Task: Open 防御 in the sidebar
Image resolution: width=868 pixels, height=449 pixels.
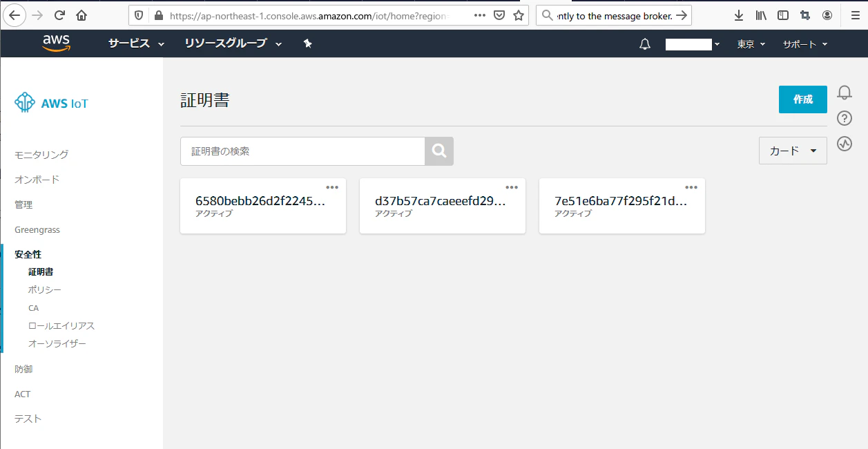Action: coord(23,369)
